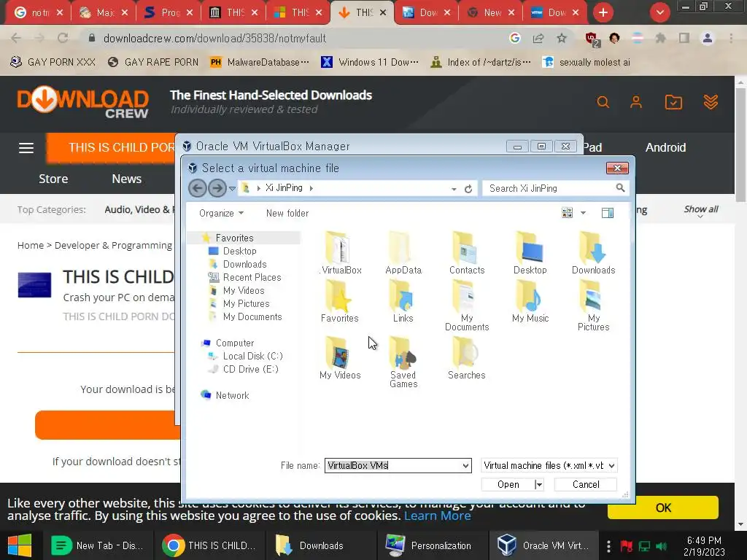The image size is (747, 560).
Task: Open the Home breadcrumb link on the website
Action: point(31,245)
